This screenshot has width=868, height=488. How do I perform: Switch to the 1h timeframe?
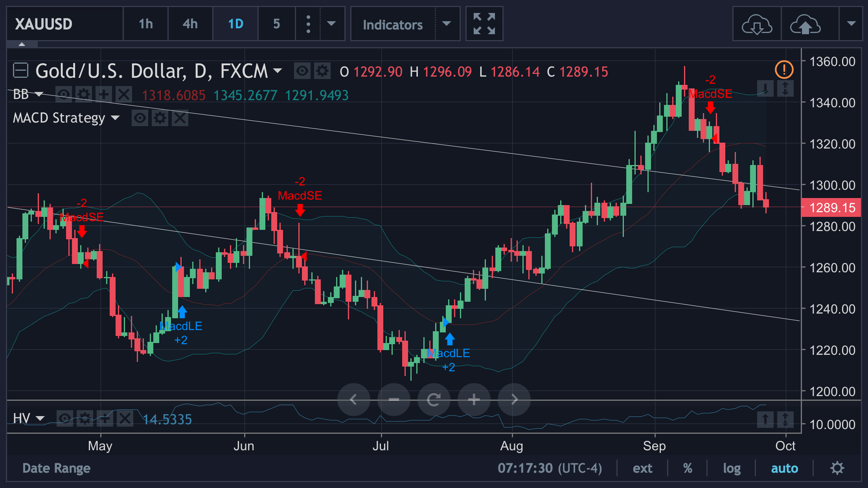146,24
